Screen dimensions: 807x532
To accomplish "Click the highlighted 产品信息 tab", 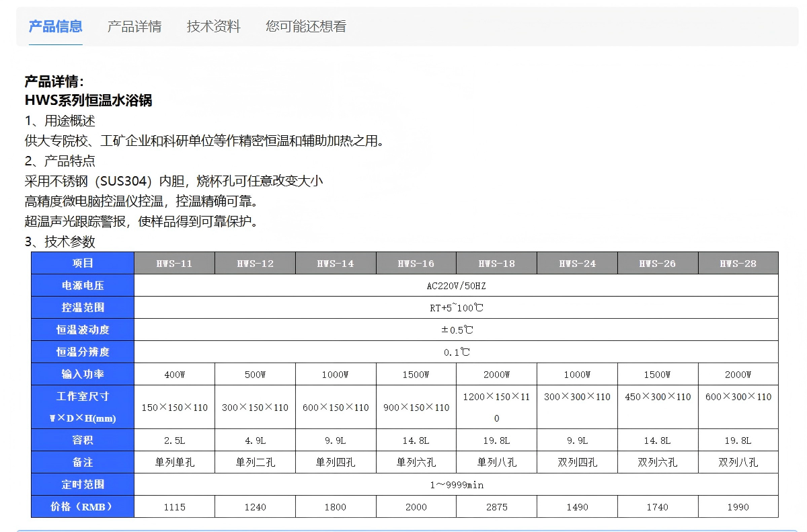I will pos(54,27).
